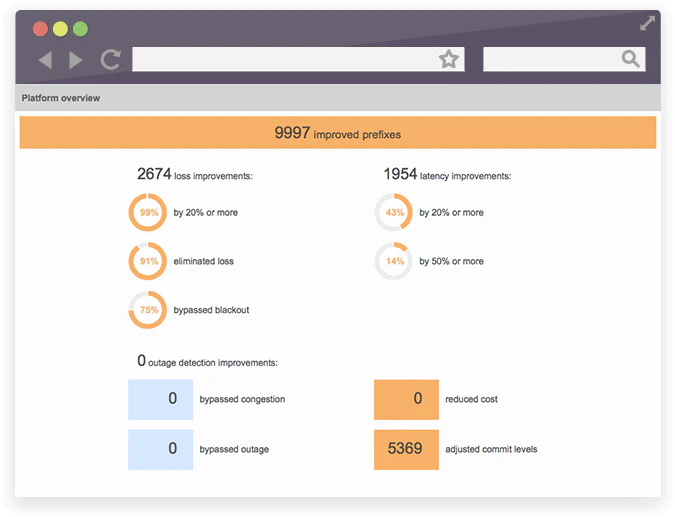Click the red close window button
This screenshot has width=675, height=517.
(x=40, y=29)
